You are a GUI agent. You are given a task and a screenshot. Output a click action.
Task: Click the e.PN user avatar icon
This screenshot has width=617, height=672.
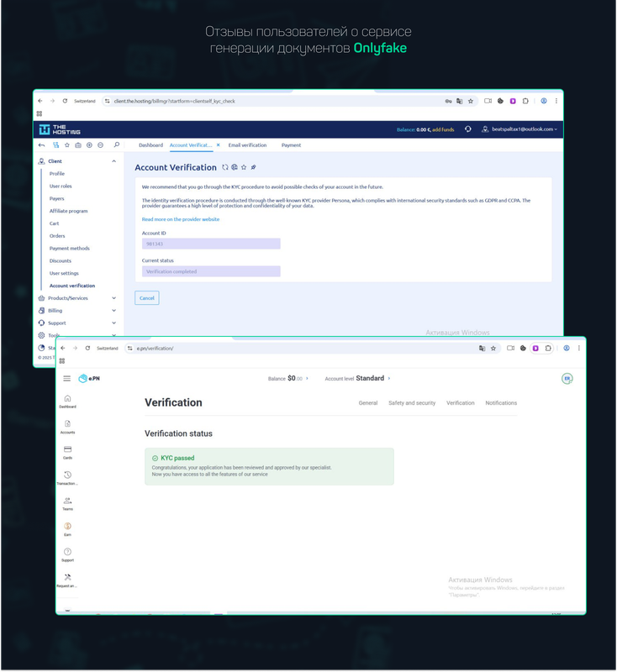(567, 379)
